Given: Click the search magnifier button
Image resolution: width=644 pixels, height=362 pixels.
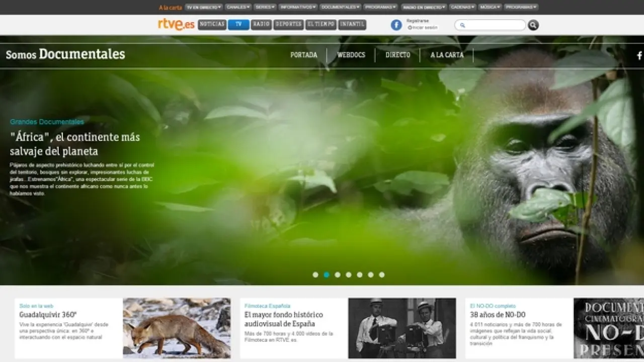Looking at the screenshot, I should (533, 25).
